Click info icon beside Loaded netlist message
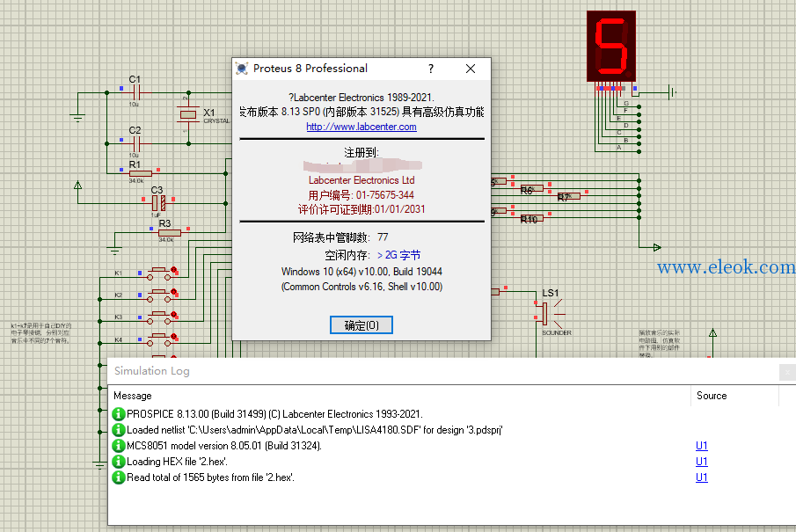This screenshot has width=796, height=532. click(x=118, y=430)
